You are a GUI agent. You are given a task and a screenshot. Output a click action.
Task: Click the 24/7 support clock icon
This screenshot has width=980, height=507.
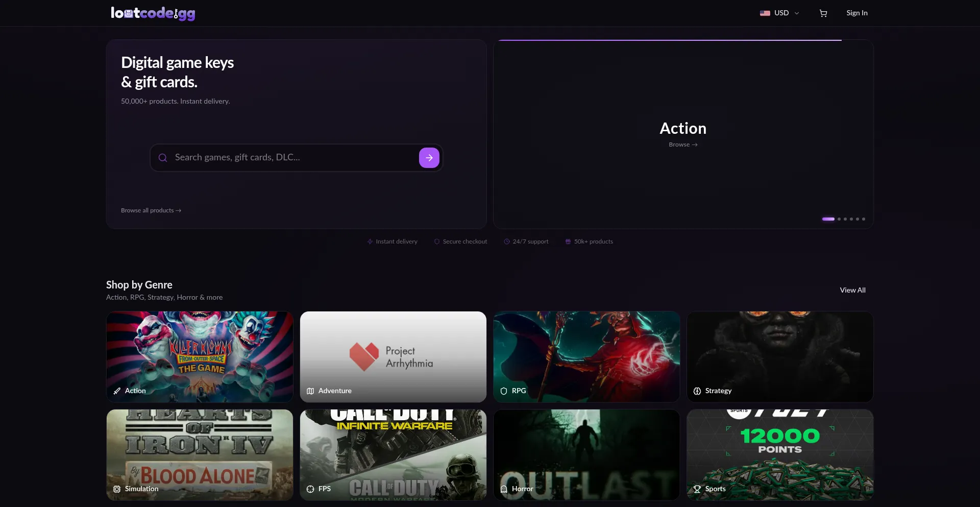coord(507,242)
